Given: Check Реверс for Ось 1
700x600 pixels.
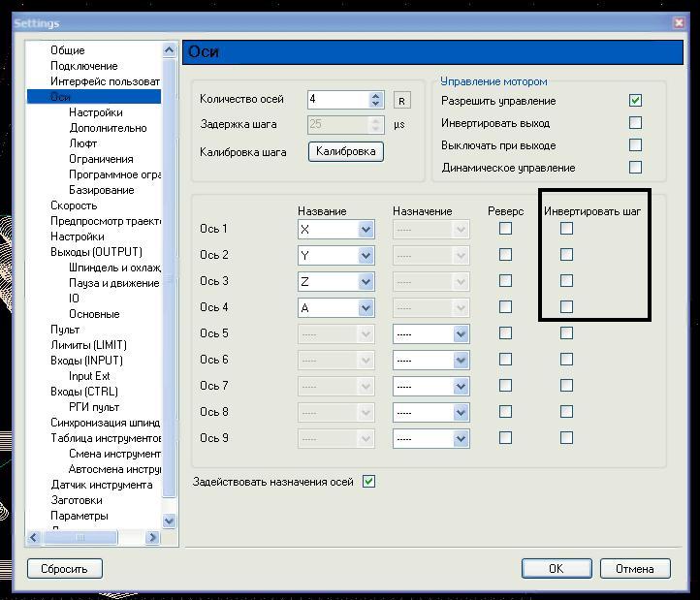Looking at the screenshot, I should (x=505, y=229).
